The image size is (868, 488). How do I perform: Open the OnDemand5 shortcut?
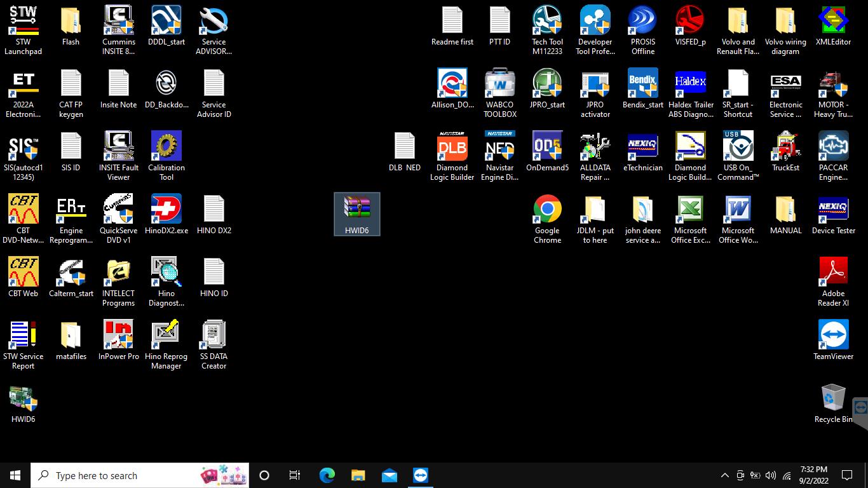click(x=548, y=152)
